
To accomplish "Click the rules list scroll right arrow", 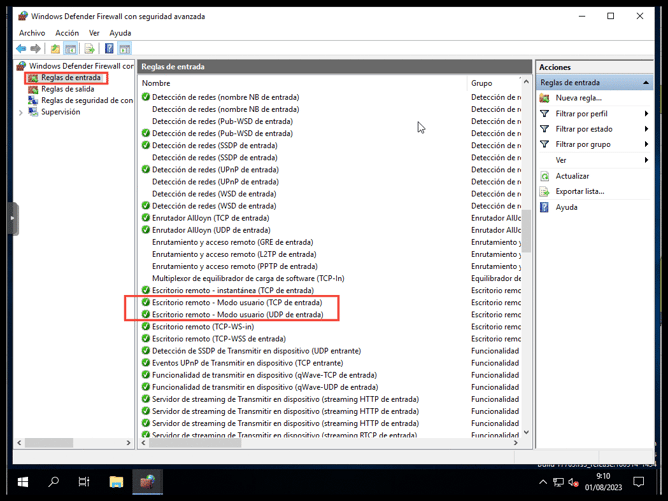I will pyautogui.click(x=516, y=443).
